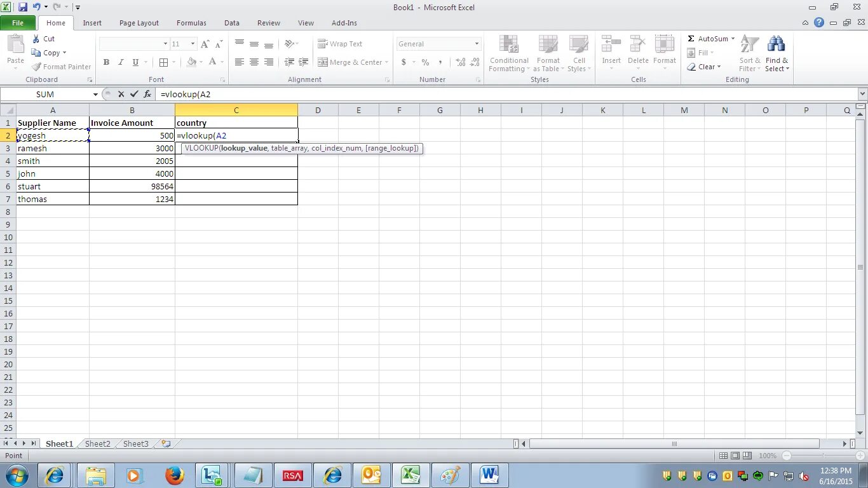
Task: Toggle Bold formatting
Action: click(x=106, y=62)
